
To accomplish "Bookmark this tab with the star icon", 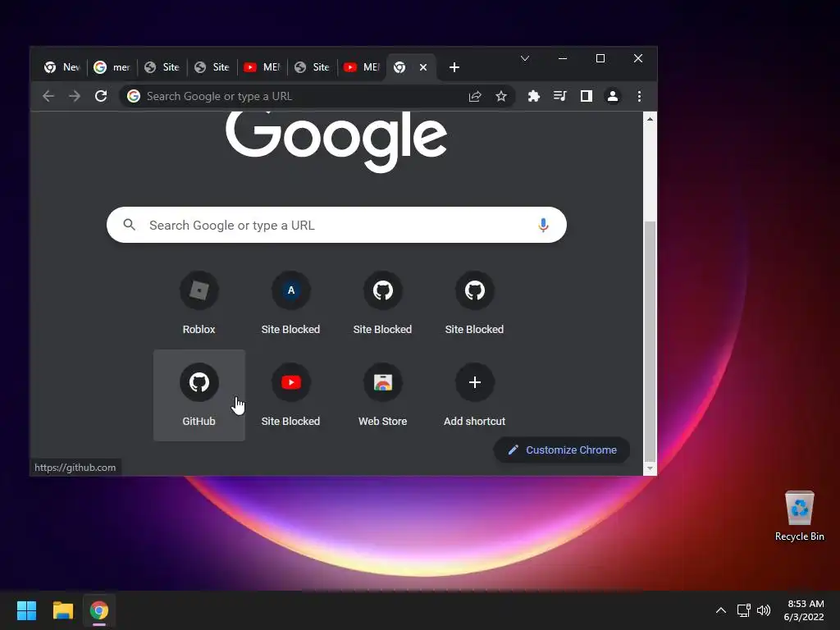I will click(501, 97).
